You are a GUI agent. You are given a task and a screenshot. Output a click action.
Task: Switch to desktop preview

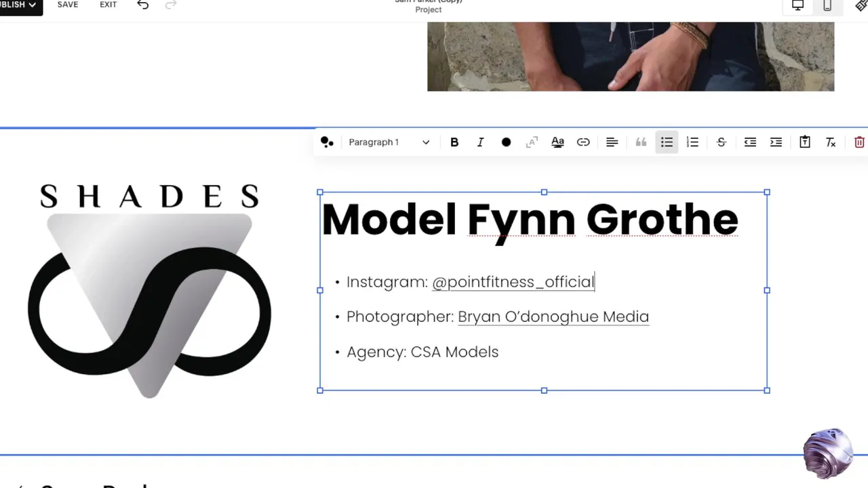(x=797, y=5)
